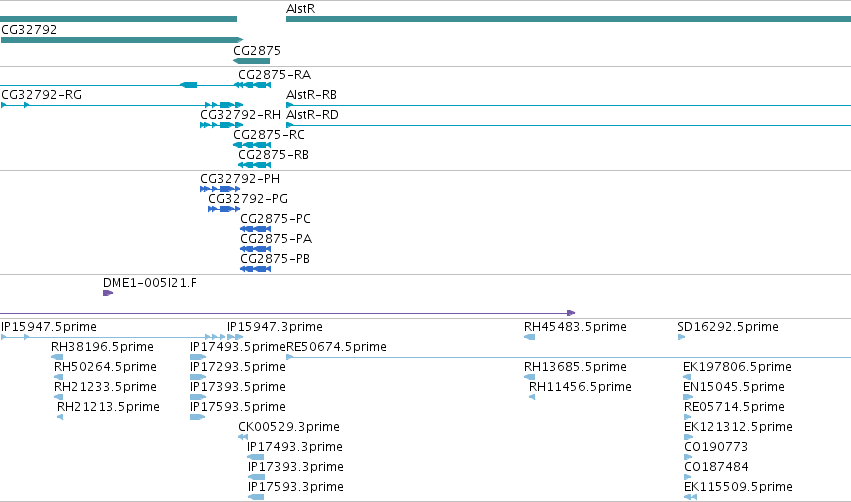Click the CG2875-RB transcript label
This screenshot has height=502, width=851.
tap(273, 155)
